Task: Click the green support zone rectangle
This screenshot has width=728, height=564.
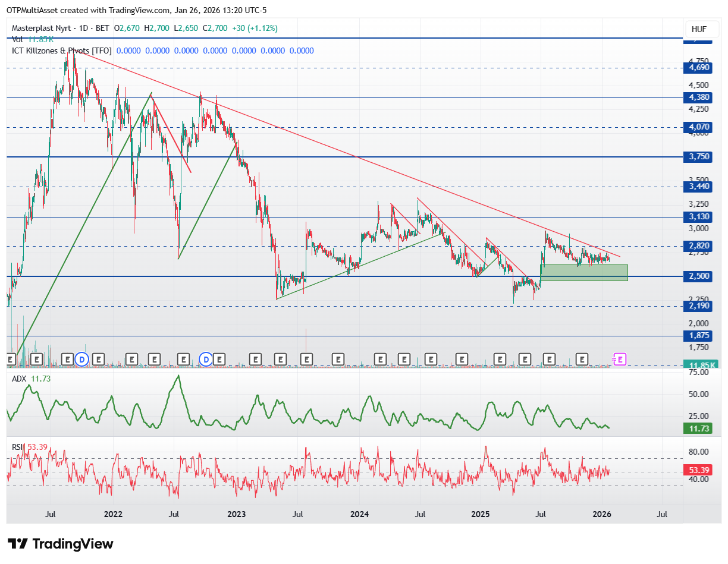Action: click(584, 272)
